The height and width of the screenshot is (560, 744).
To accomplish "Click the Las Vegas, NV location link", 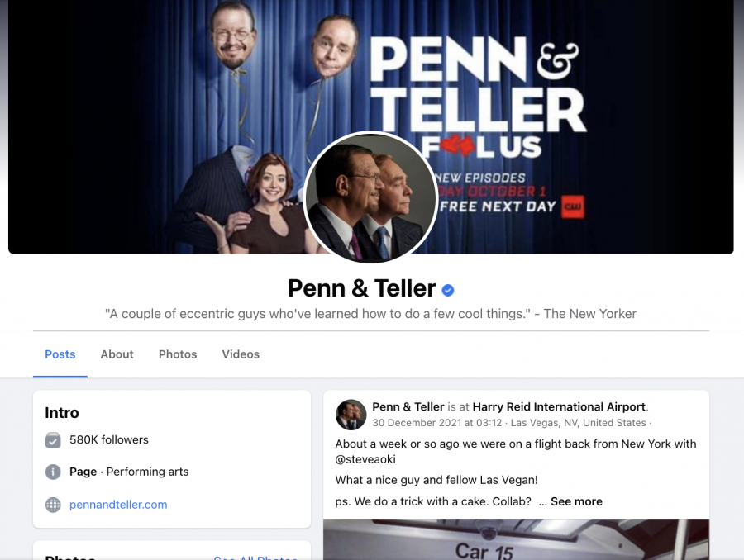I will tap(578, 423).
